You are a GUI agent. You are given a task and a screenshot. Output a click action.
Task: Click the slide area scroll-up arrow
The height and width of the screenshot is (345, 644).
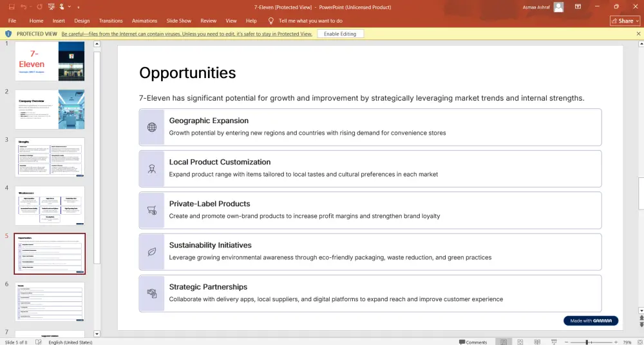pyautogui.click(x=640, y=44)
